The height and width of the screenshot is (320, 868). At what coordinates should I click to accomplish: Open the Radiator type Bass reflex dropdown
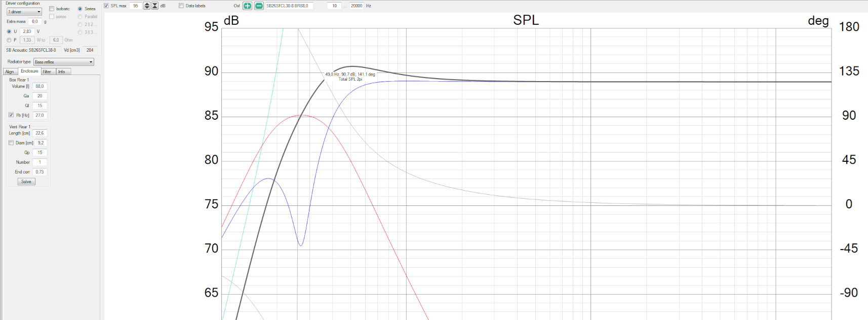[64, 62]
